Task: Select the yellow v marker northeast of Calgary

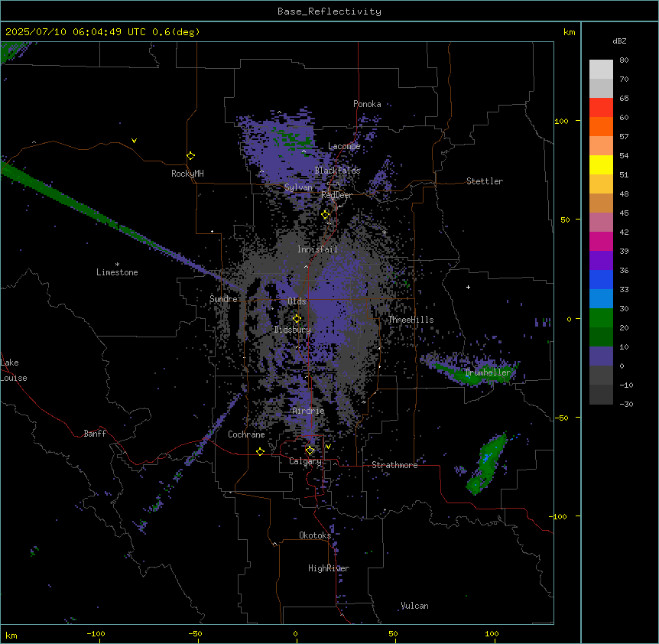Action: coord(328,447)
